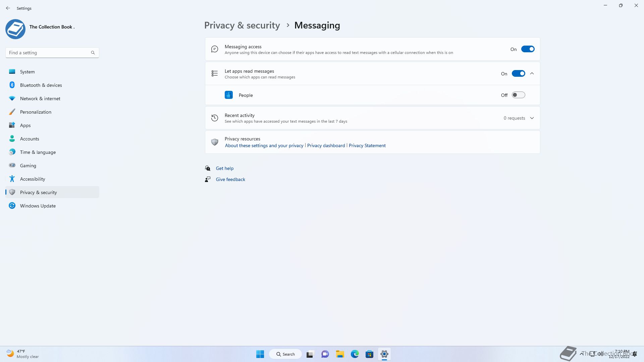This screenshot has height=362, width=644.
Task: Open Apps settings category
Action: pyautogui.click(x=52, y=125)
